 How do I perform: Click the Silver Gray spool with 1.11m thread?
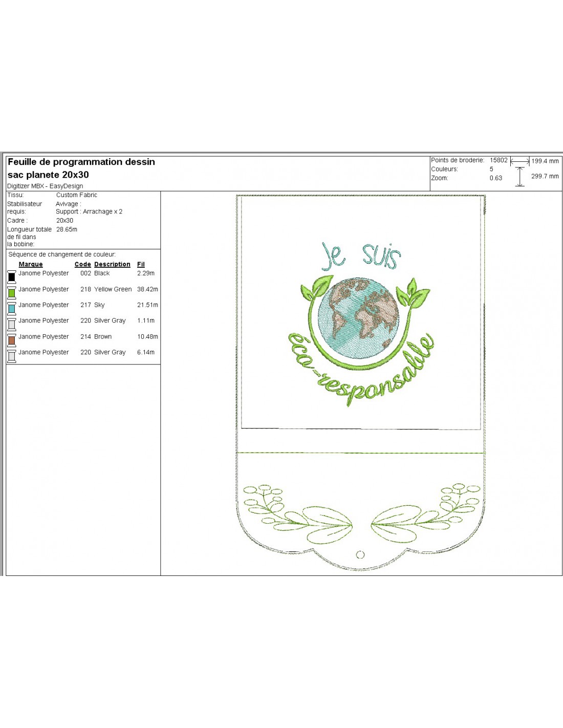(11, 324)
